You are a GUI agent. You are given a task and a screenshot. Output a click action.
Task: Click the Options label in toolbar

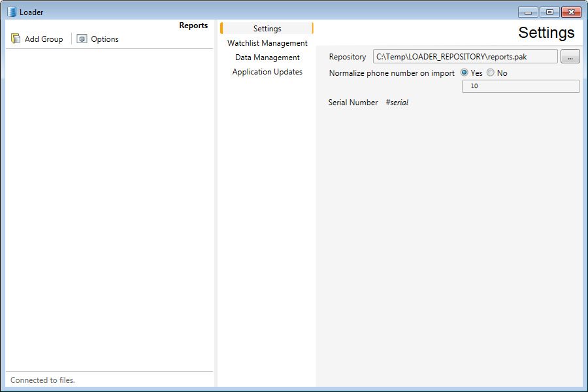(105, 39)
